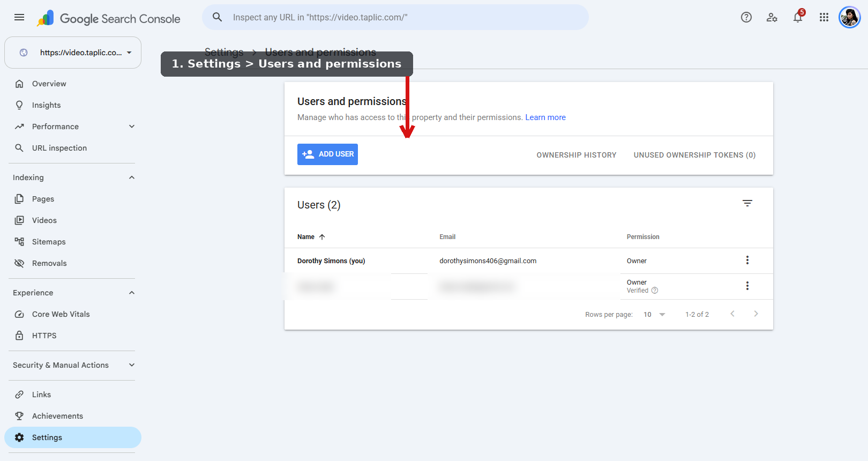Open the Google apps grid
This screenshot has height=461, width=868.
[x=824, y=17]
